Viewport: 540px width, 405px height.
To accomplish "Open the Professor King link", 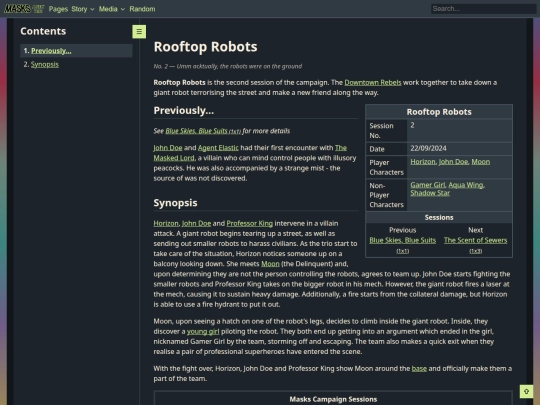I will coord(250,223).
